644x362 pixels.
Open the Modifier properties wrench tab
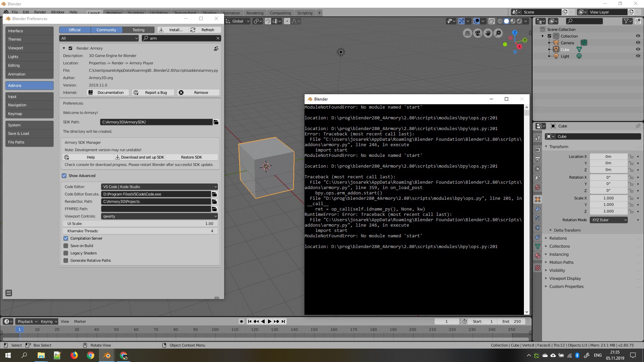click(538, 209)
